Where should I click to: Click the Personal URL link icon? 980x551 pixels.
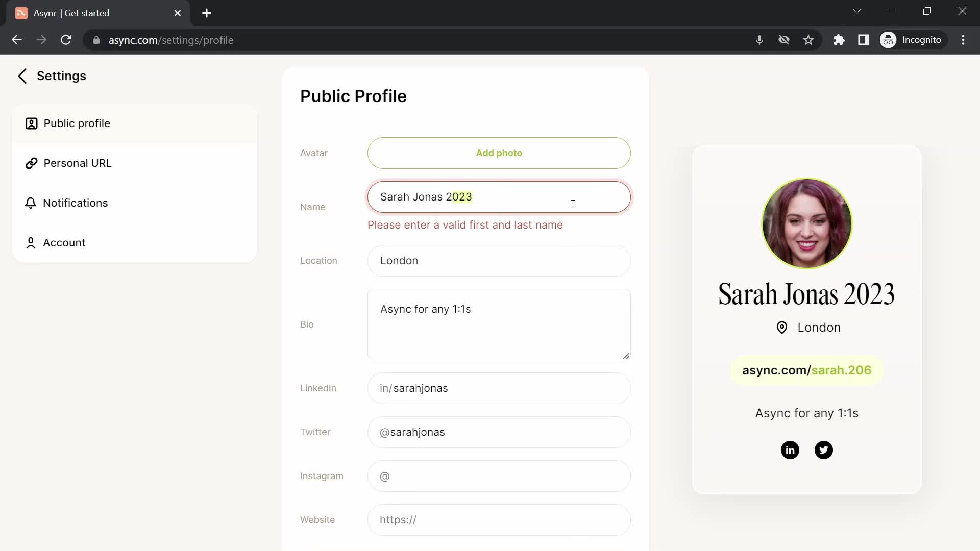pos(31,163)
